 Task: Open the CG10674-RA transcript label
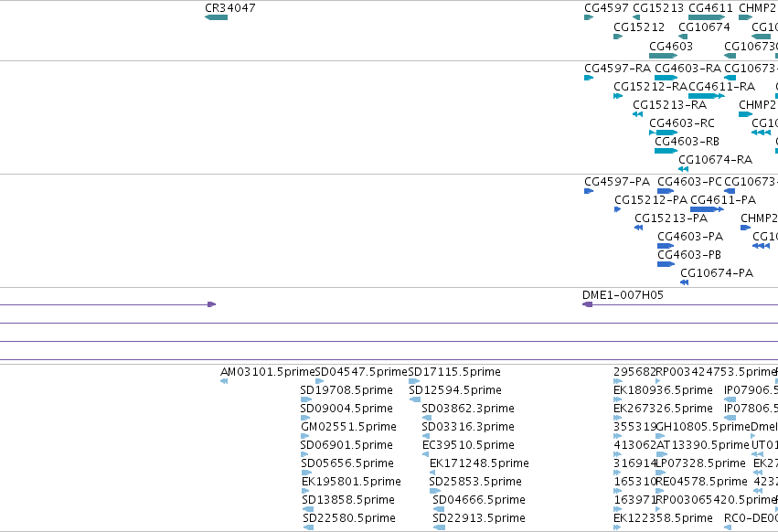(716, 159)
